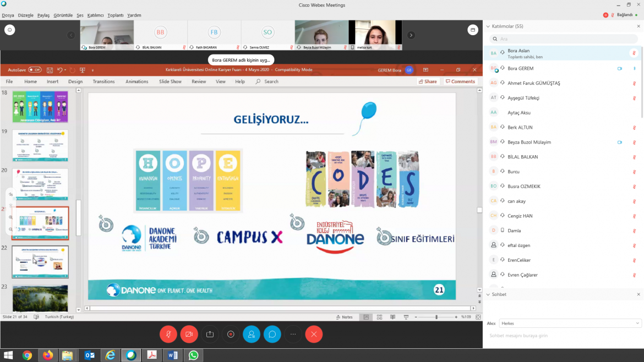This screenshot has height=362, width=644.
Task: Open Customize Quick Access Toolbar dropdown
Action: click(x=93, y=70)
